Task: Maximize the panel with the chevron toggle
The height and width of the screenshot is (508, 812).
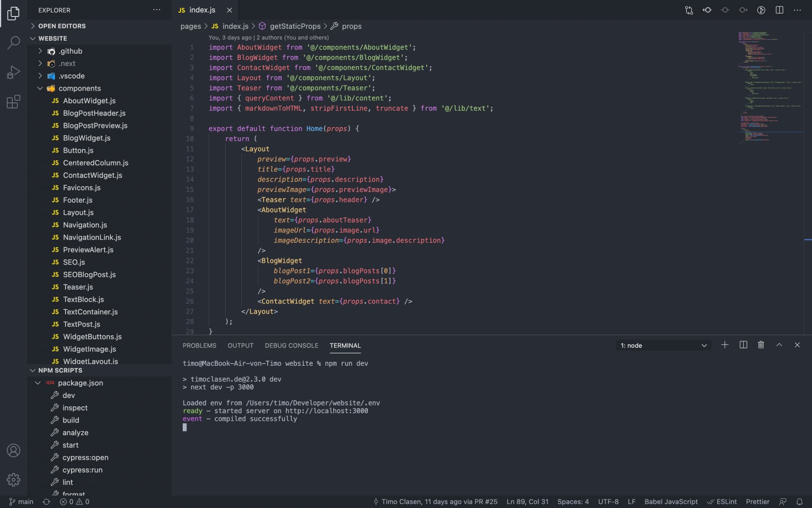Action: 779,345
